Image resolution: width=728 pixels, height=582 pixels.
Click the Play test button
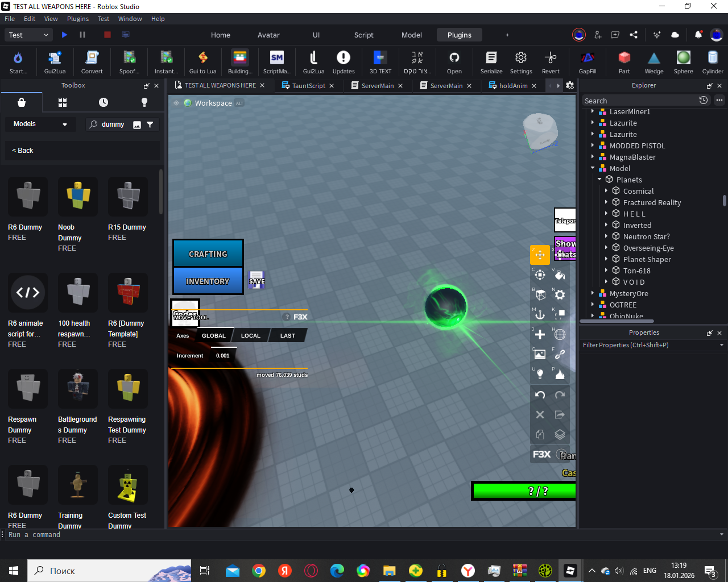[x=64, y=35]
